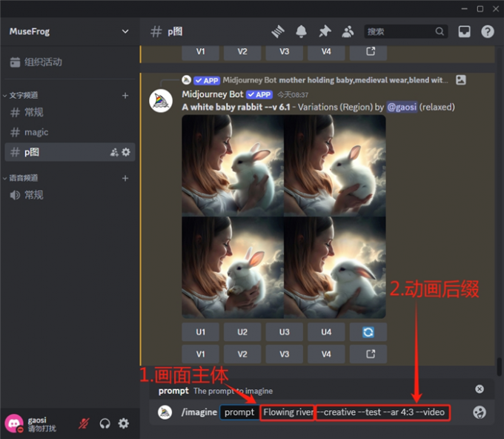Add a channel to 文字频道 with plus
Image resolution: width=504 pixels, height=439 pixels.
(125, 96)
